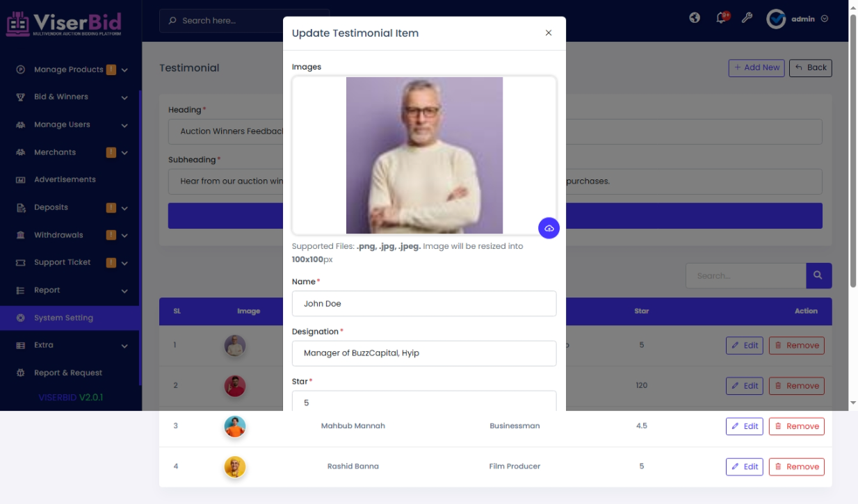Close the Update Testimonial Item modal

point(549,33)
